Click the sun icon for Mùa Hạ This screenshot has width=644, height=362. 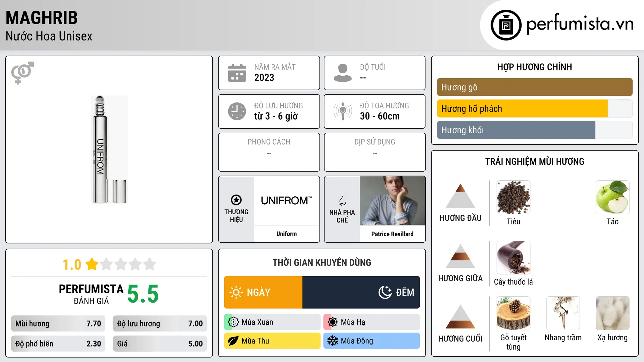[x=333, y=322]
